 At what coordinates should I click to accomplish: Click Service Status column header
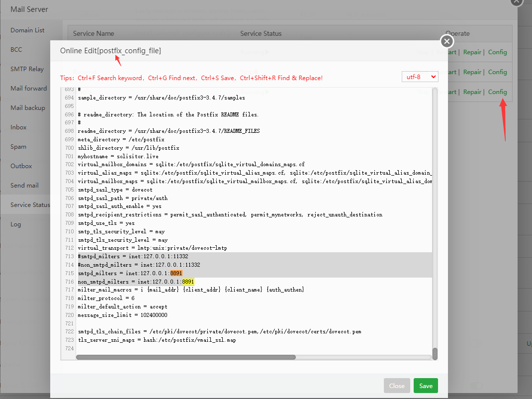[261, 34]
